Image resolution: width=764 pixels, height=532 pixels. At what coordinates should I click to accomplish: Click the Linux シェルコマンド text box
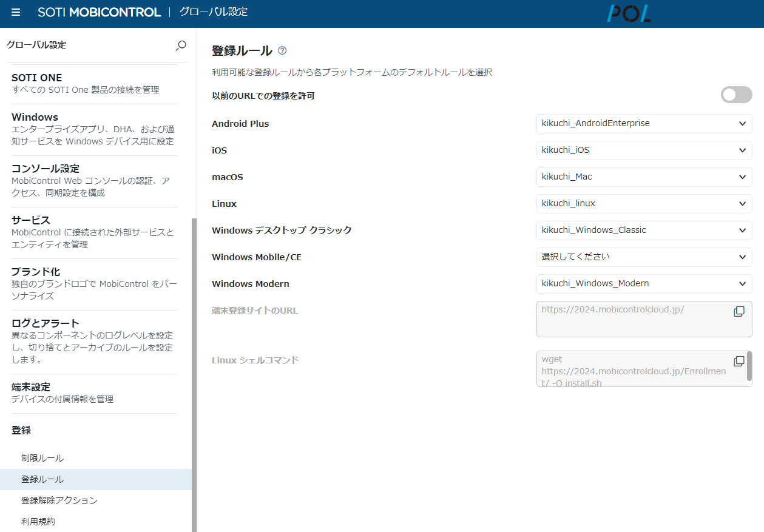pos(644,369)
